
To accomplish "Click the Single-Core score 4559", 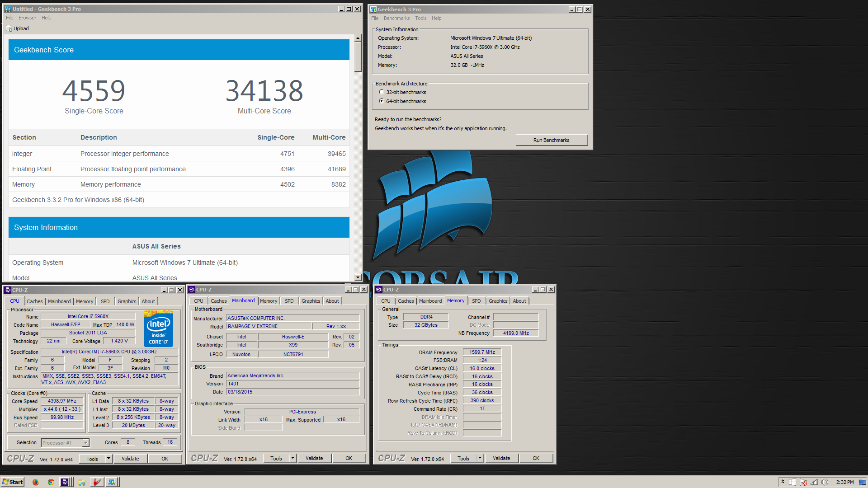I will pyautogui.click(x=94, y=91).
